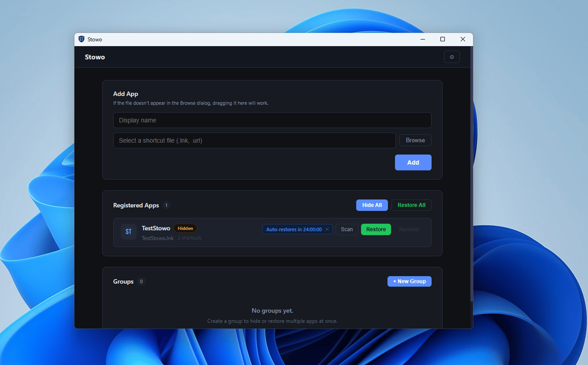Viewport: 588px width, 365px height.
Task: Click the orange Hidden status badge
Action: (185, 228)
